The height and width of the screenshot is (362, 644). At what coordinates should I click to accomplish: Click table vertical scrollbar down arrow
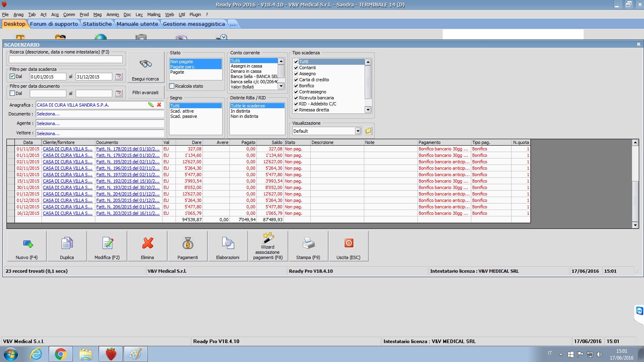[x=635, y=225]
